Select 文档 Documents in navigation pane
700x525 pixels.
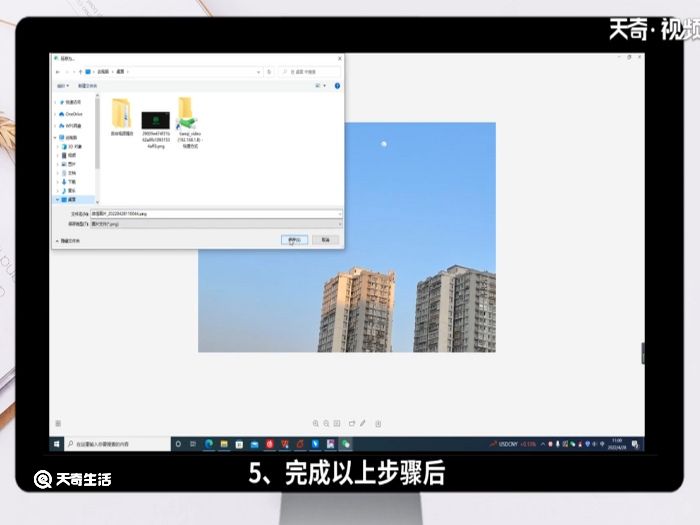tap(69, 173)
